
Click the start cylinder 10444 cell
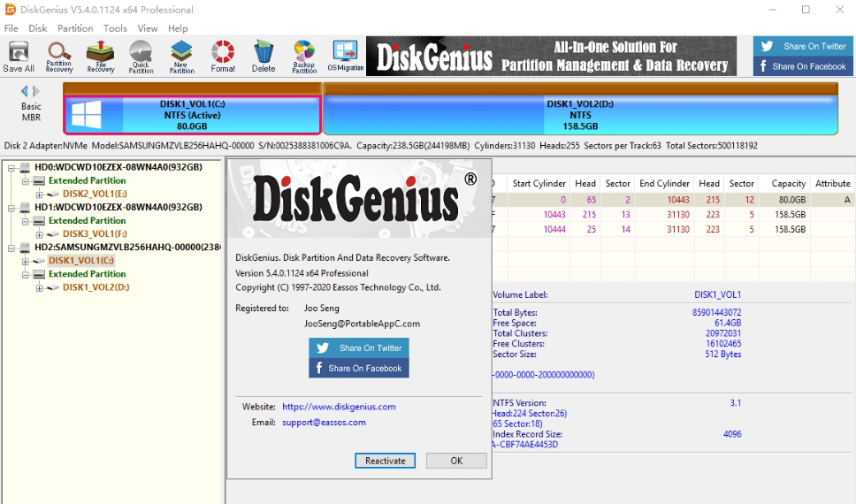[554, 229]
